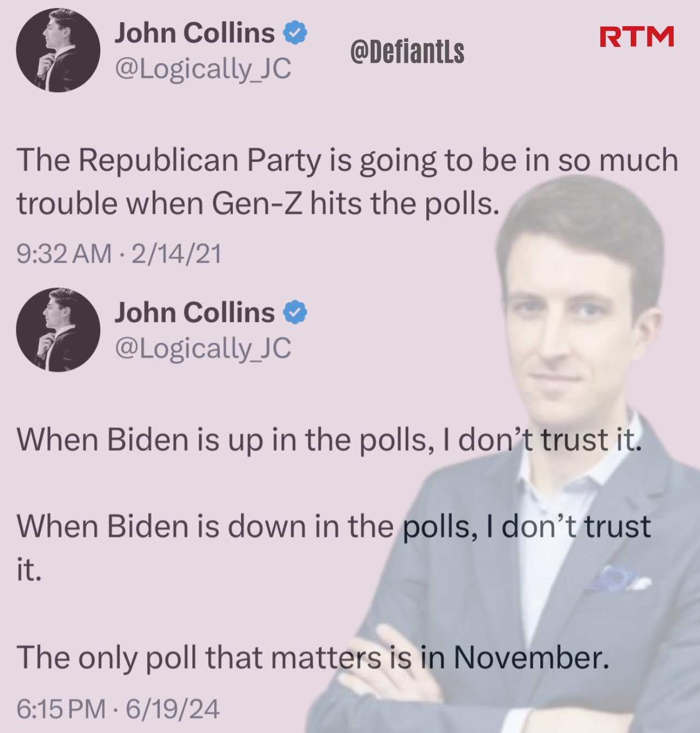Click the line "When Biden is up in the polls"

click(329, 439)
